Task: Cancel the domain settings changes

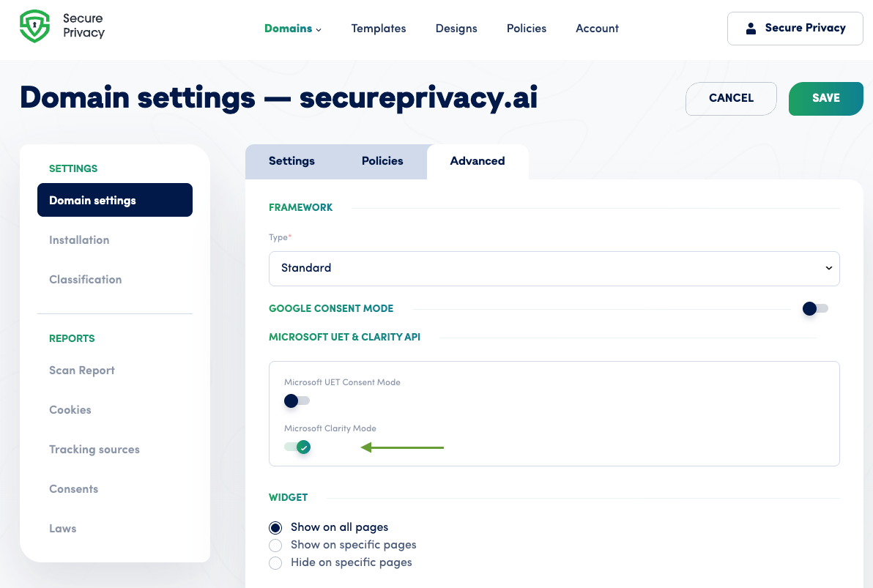Action: point(731,98)
